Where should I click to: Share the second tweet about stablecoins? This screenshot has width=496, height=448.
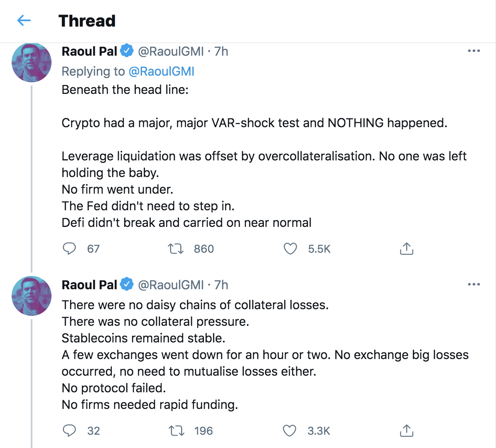click(x=407, y=431)
